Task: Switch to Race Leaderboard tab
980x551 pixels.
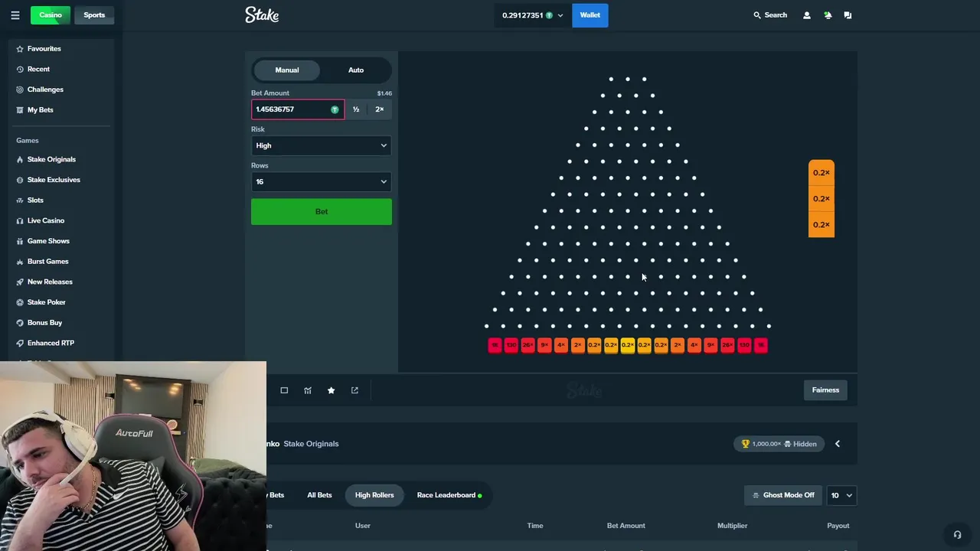Action: click(449, 495)
